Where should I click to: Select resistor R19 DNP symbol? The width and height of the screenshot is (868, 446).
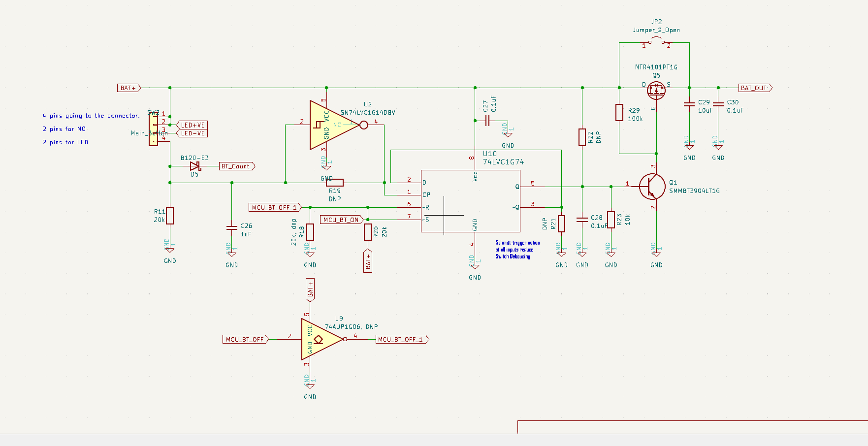click(335, 183)
